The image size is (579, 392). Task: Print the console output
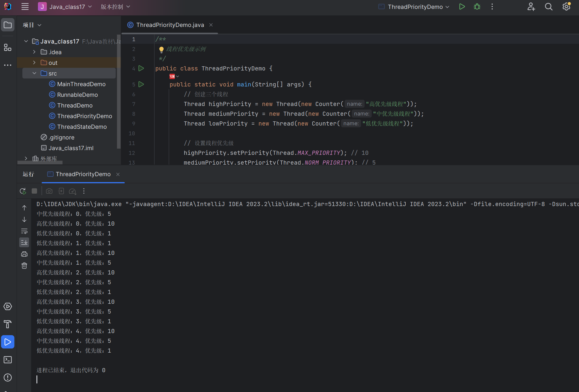pyautogui.click(x=24, y=254)
